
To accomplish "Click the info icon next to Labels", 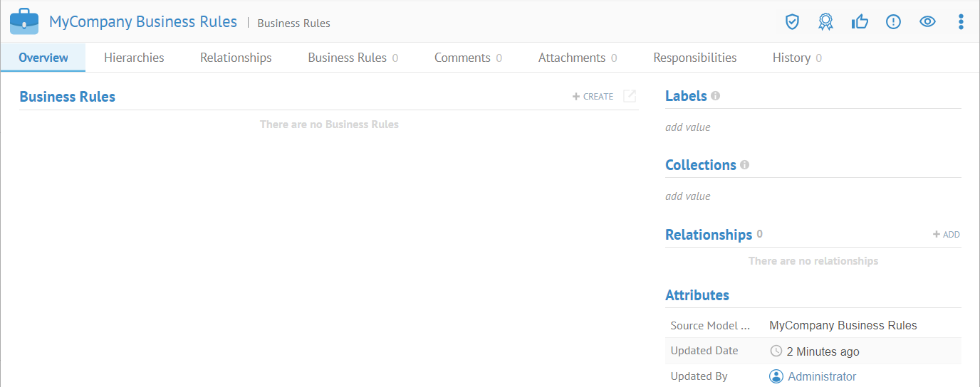I will click(716, 95).
